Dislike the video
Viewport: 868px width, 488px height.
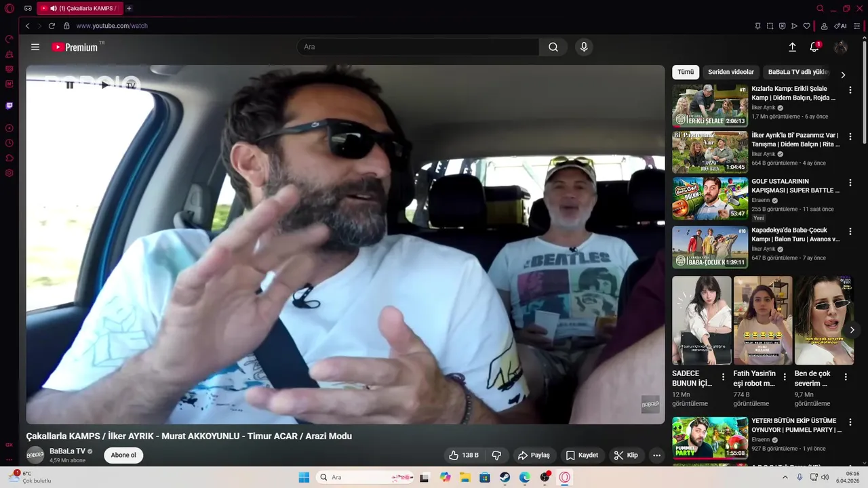(x=496, y=455)
